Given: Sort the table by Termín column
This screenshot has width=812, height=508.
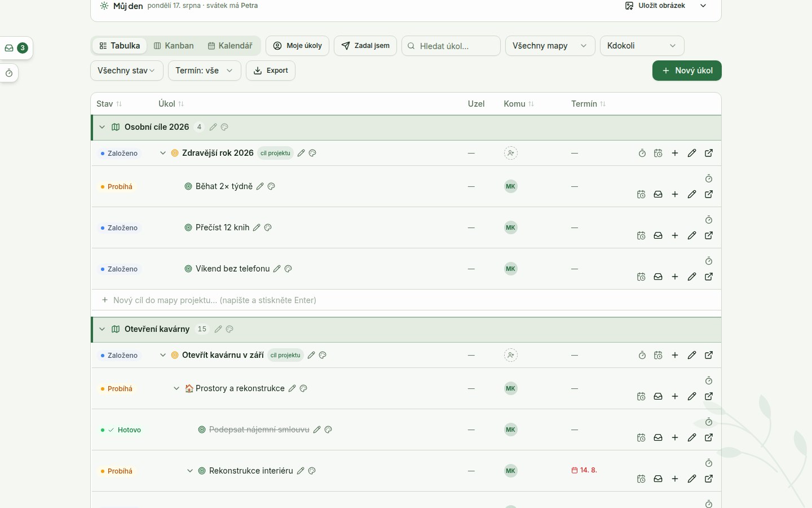Looking at the screenshot, I should [589, 104].
